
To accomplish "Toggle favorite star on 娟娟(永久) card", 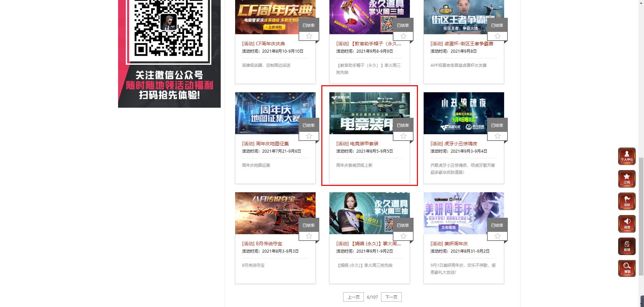I will [x=403, y=236].
